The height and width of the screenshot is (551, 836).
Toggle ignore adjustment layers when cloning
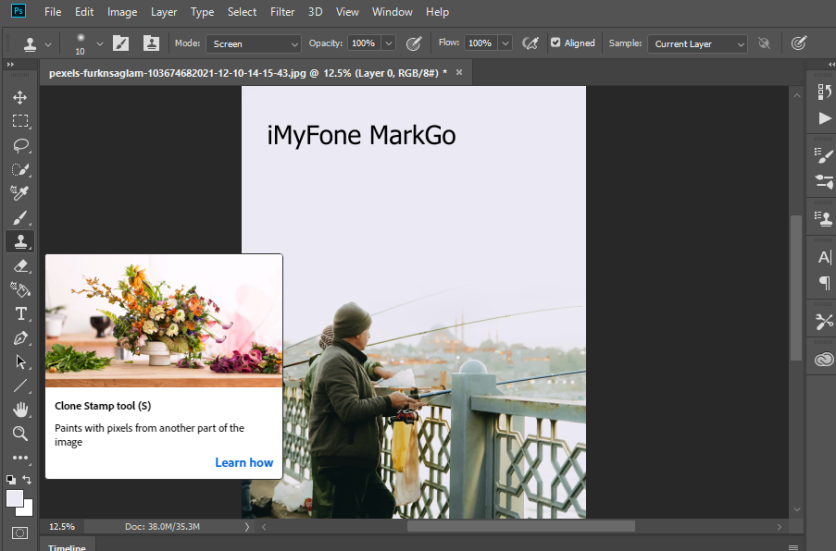(764, 43)
